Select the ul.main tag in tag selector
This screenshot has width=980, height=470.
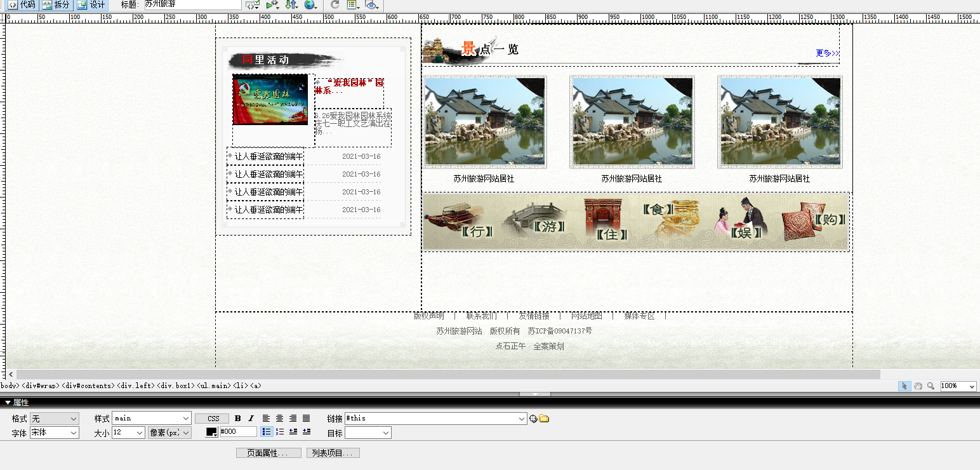pyautogui.click(x=213, y=386)
